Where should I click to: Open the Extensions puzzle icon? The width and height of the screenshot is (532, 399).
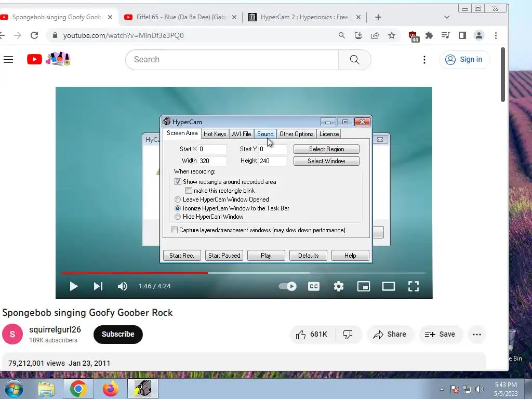429,35
